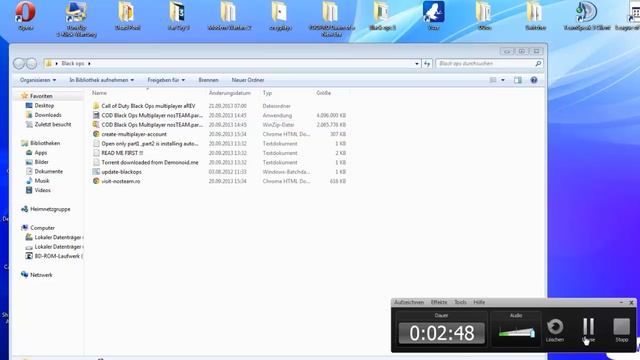Image resolution: width=640 pixels, height=360 pixels.
Task: Pause the Camtasia recording
Action: 588,330
